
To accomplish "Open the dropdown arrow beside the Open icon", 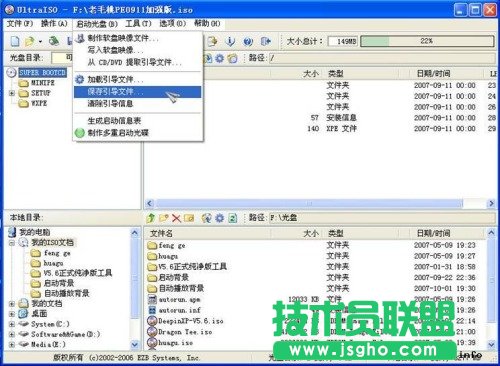I will point(40,41).
